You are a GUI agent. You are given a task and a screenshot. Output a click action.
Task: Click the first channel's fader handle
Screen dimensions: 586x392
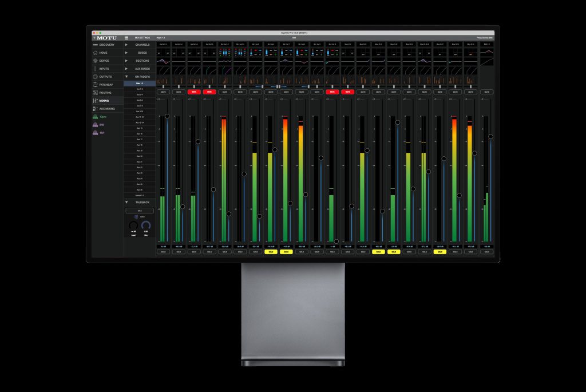(167, 116)
